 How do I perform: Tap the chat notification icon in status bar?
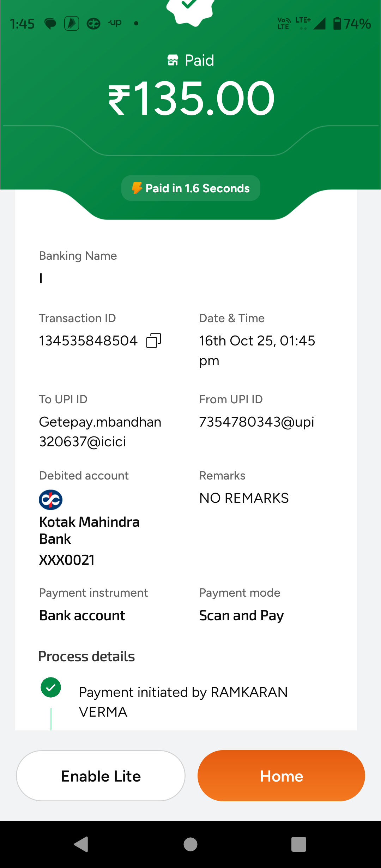click(50, 24)
